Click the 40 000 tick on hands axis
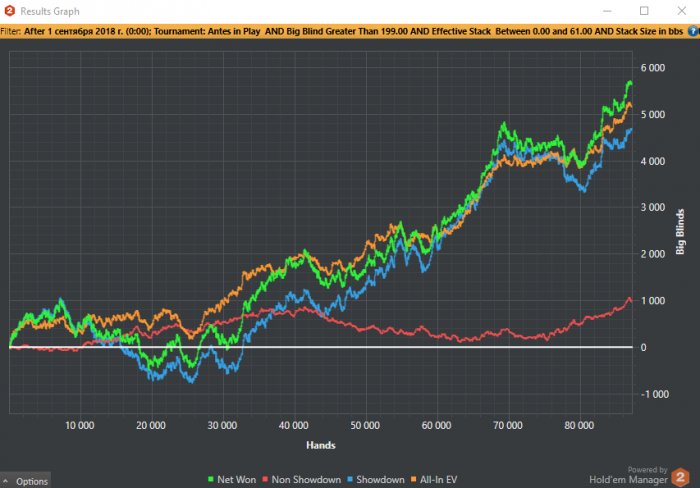 coord(293,424)
